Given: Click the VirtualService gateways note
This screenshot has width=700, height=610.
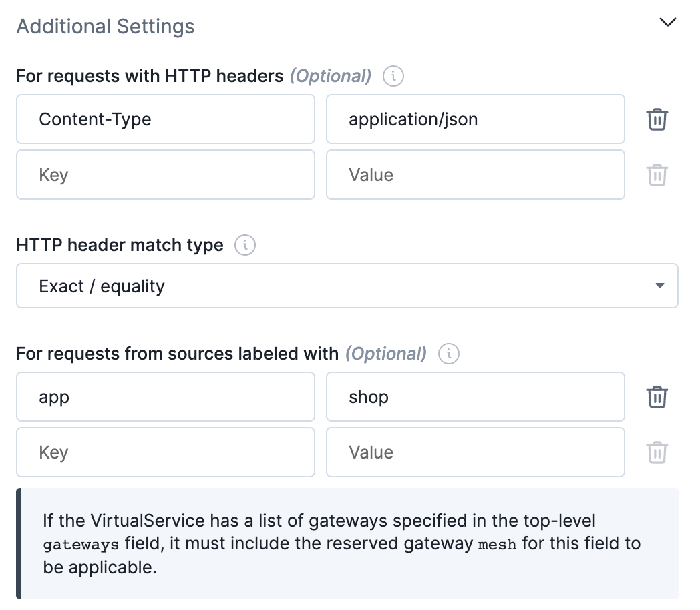Looking at the screenshot, I should point(347,543).
